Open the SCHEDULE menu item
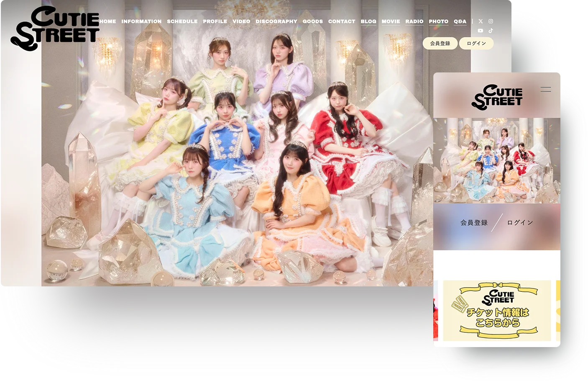The width and height of the screenshot is (588, 381). coord(182,21)
